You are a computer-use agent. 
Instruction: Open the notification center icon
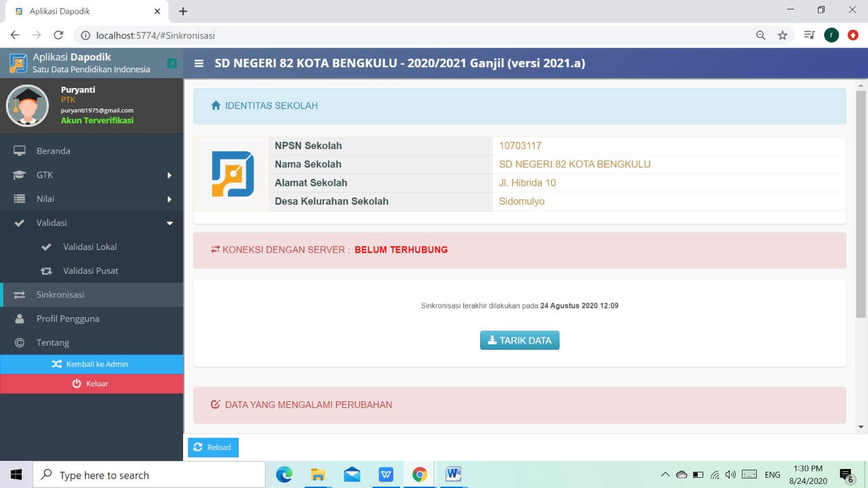click(x=846, y=474)
